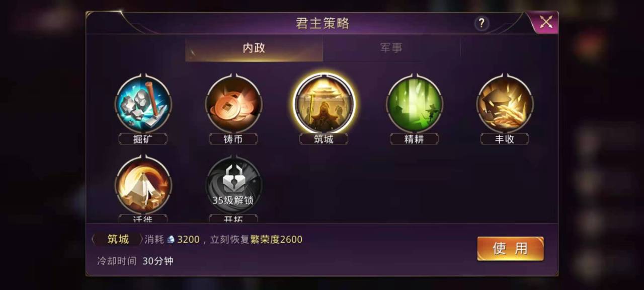Image resolution: width=644 pixels, height=290 pixels.
Task: Select the 铸币 coin minting icon
Action: point(233,104)
